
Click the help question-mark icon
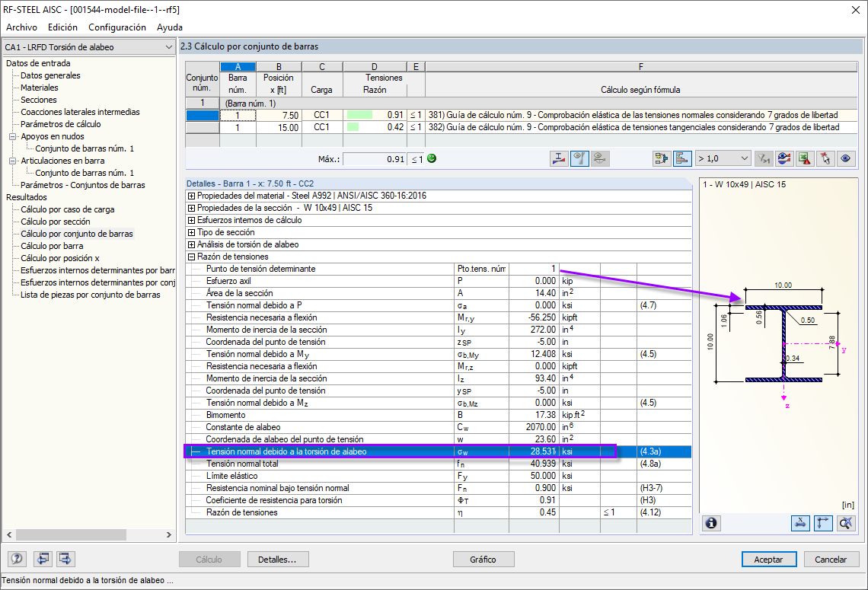pyautogui.click(x=18, y=559)
